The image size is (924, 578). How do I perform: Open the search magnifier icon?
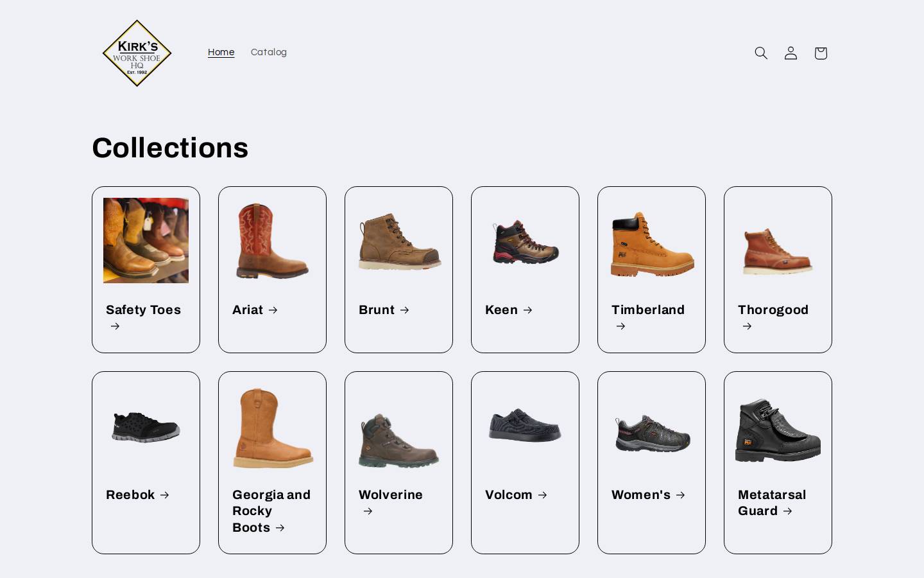click(x=761, y=53)
